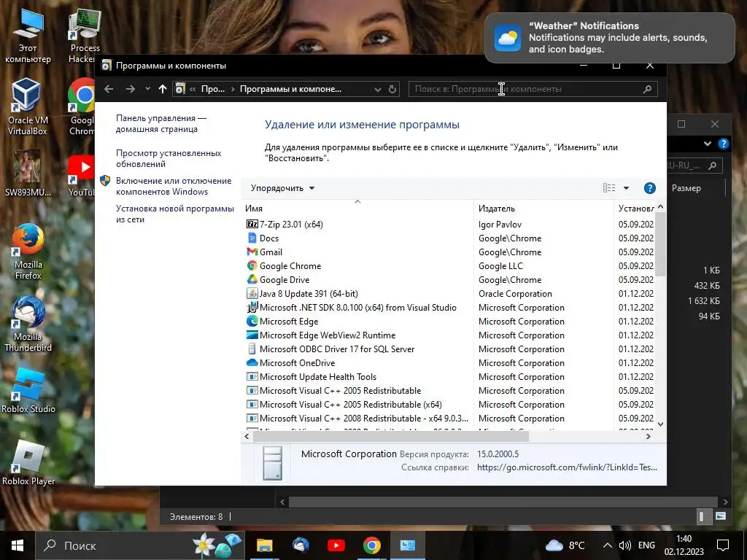Click the Help question mark icon
Screen dimensions: 747x560
pyautogui.click(x=649, y=188)
